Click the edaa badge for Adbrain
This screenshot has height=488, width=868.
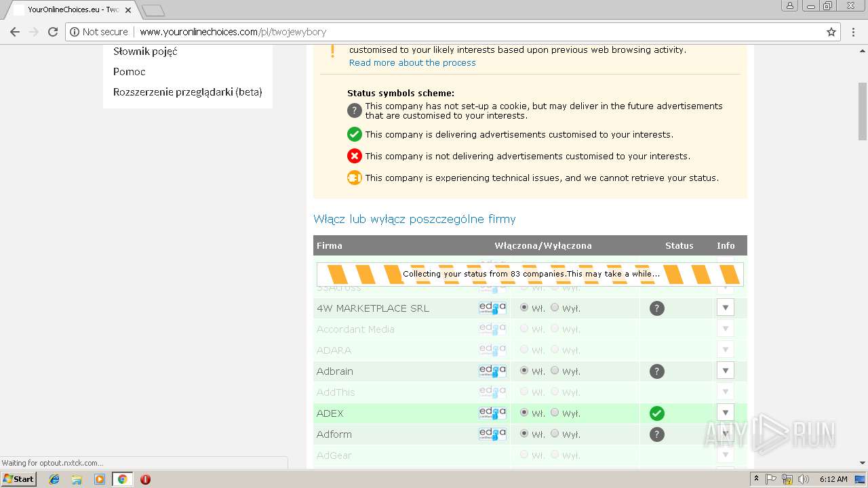(x=492, y=371)
